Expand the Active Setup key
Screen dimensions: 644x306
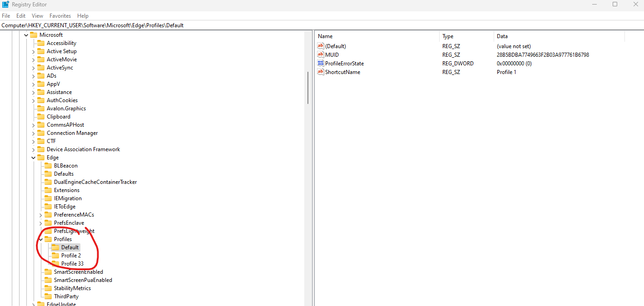click(33, 51)
